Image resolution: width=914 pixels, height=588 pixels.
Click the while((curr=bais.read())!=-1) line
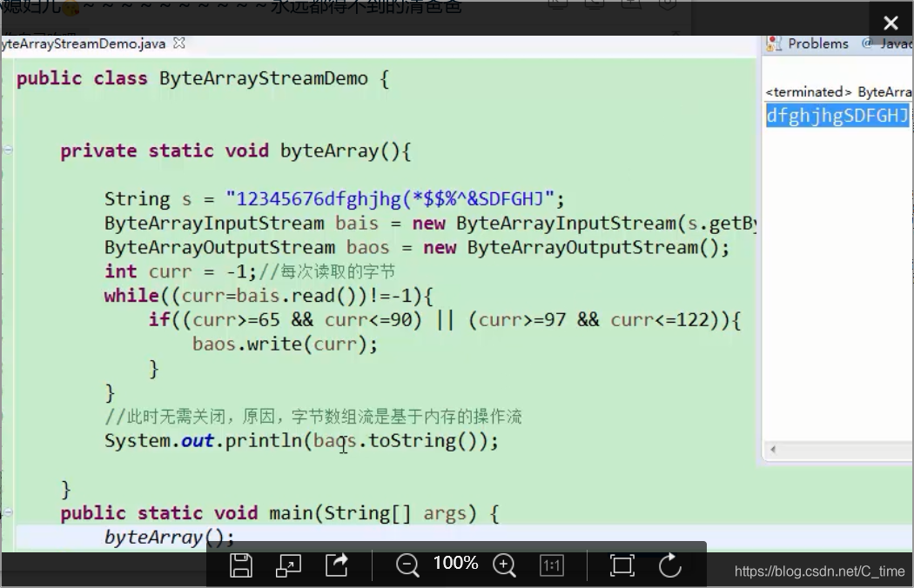[269, 296]
